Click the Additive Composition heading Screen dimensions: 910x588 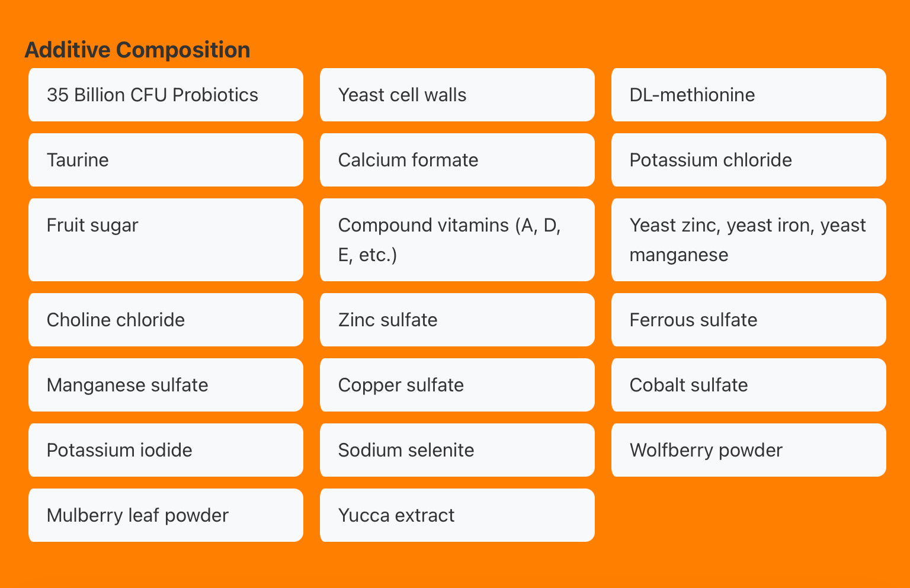coord(137,50)
